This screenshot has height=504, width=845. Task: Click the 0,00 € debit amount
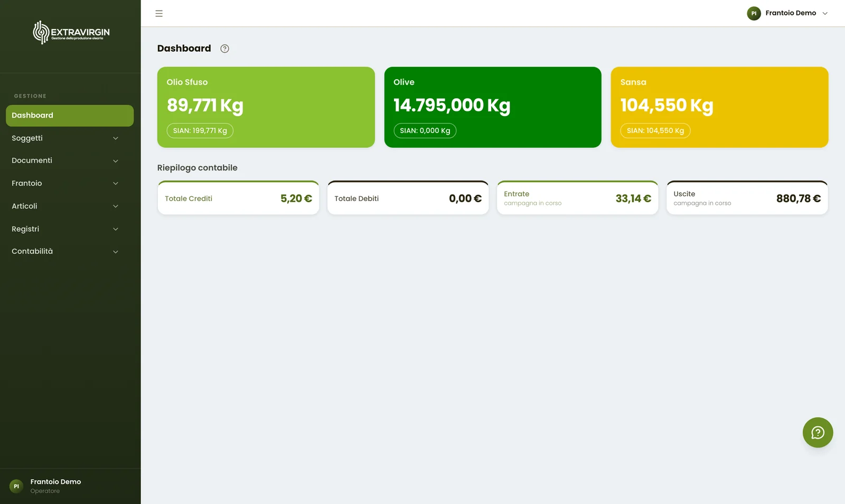[x=465, y=198]
